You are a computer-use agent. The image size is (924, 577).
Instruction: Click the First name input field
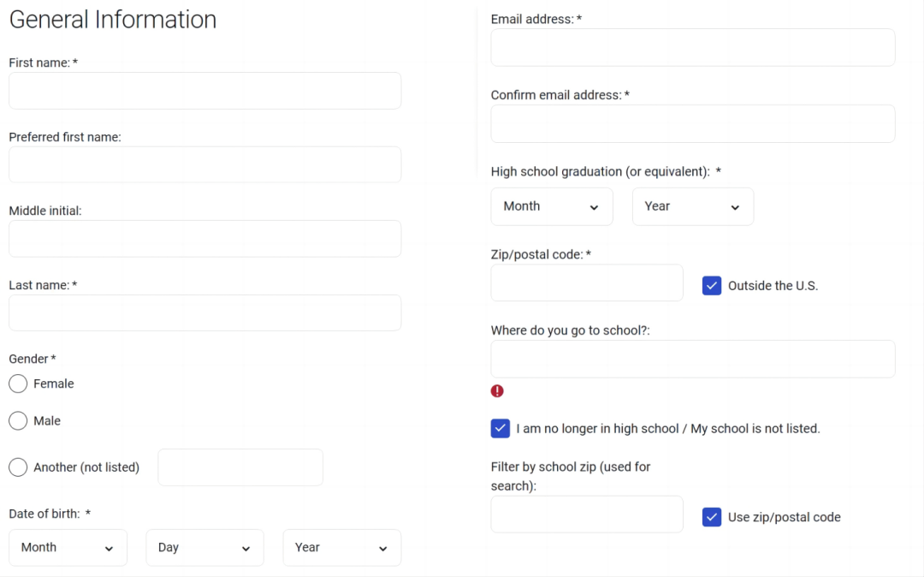click(x=204, y=91)
